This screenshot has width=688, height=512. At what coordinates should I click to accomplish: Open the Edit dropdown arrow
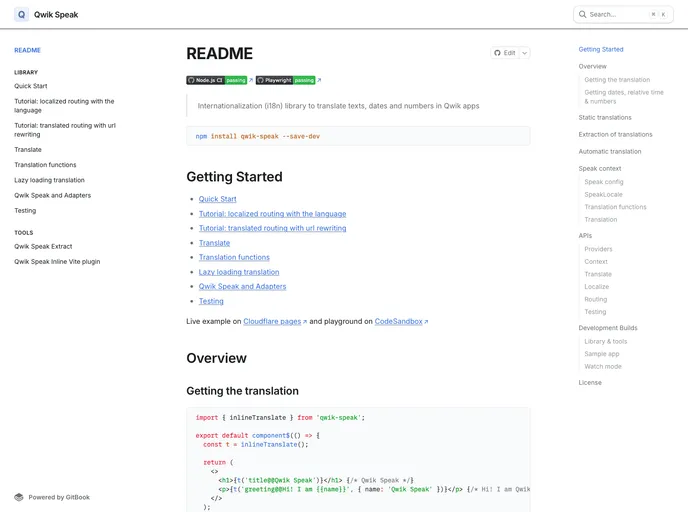pyautogui.click(x=525, y=53)
